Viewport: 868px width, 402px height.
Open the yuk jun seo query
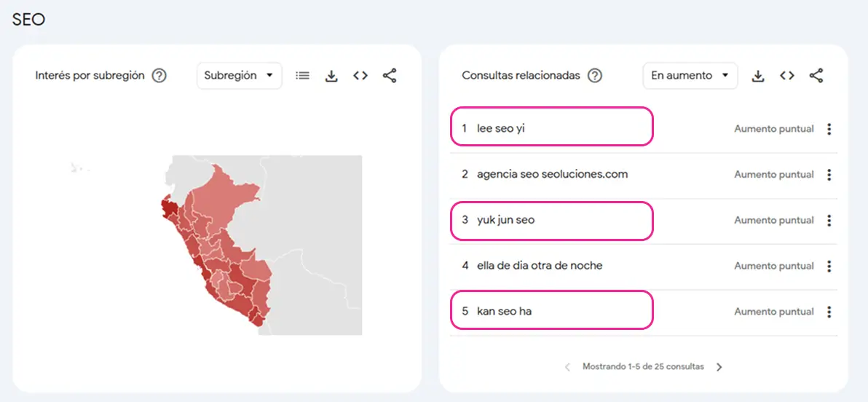(505, 221)
